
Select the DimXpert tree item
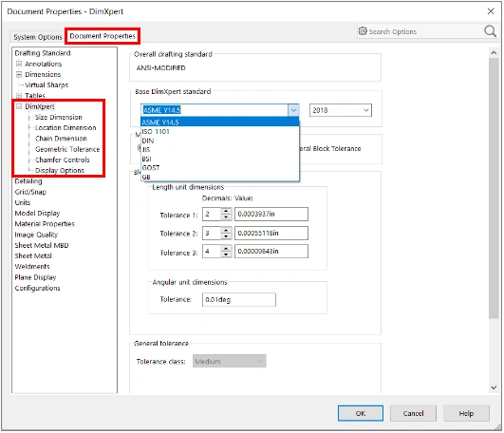[40, 106]
